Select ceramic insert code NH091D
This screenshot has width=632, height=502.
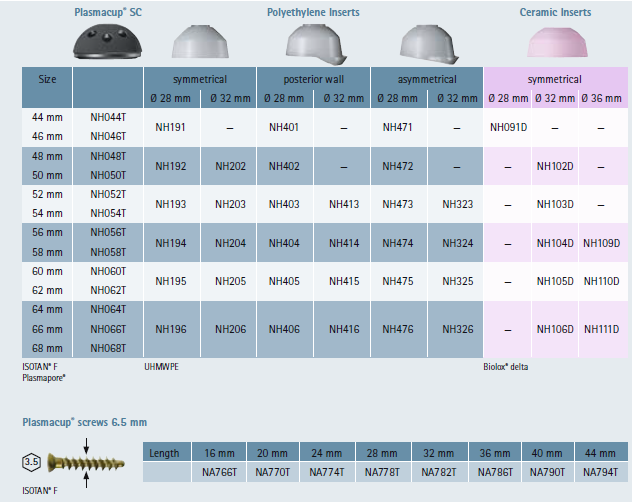coord(508,127)
